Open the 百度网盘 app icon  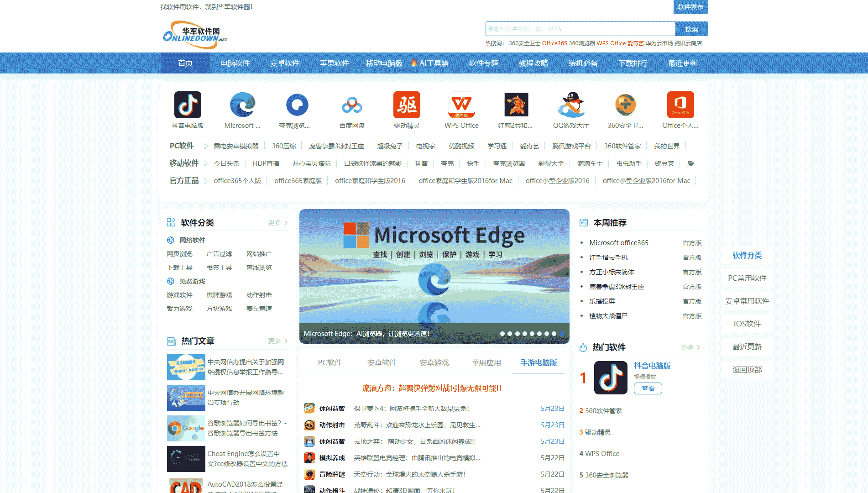pos(352,105)
